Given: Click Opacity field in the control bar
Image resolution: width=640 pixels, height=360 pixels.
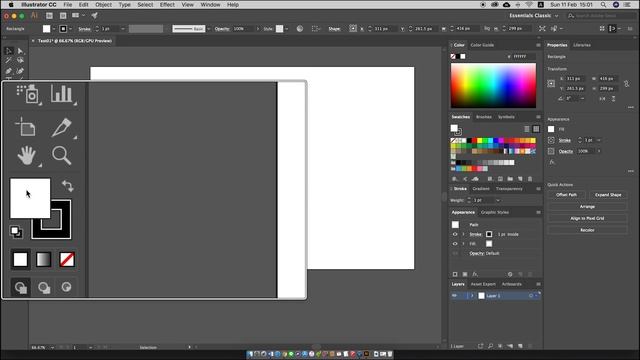Looking at the screenshot, I should click(x=243, y=29).
